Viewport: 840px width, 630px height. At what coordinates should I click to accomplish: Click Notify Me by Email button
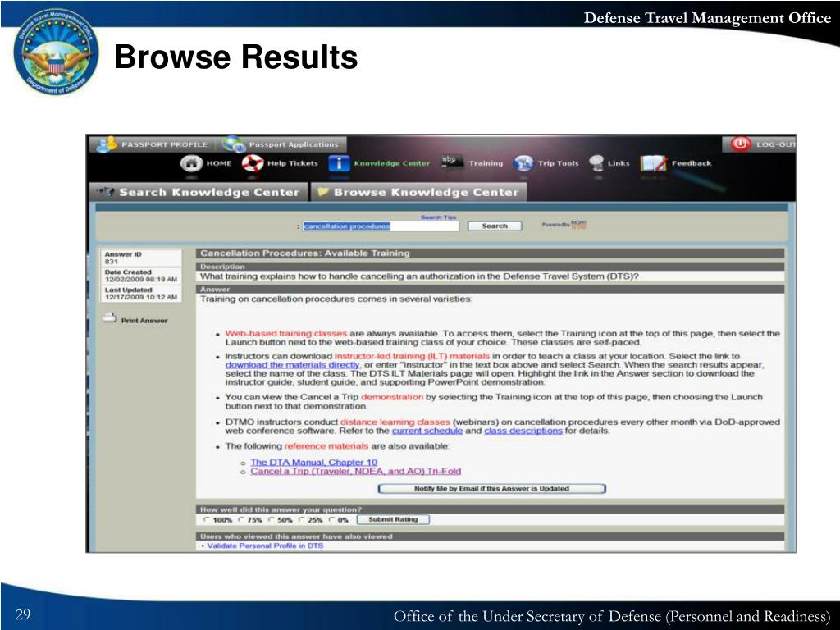492,489
